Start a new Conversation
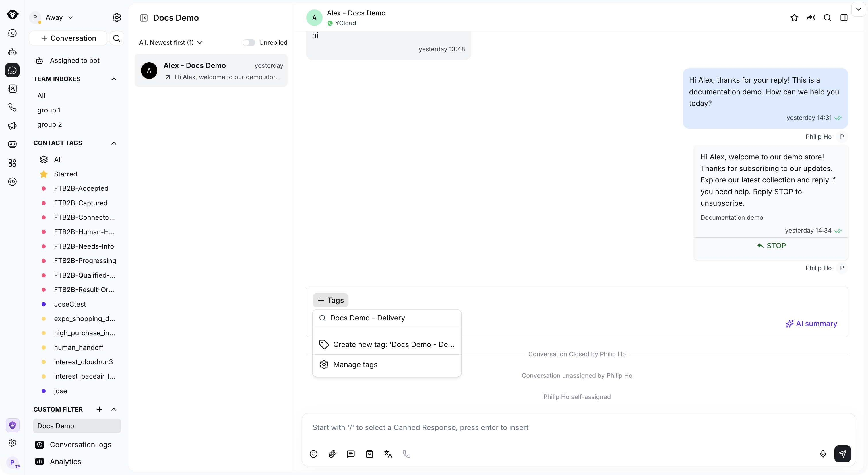 (68, 38)
